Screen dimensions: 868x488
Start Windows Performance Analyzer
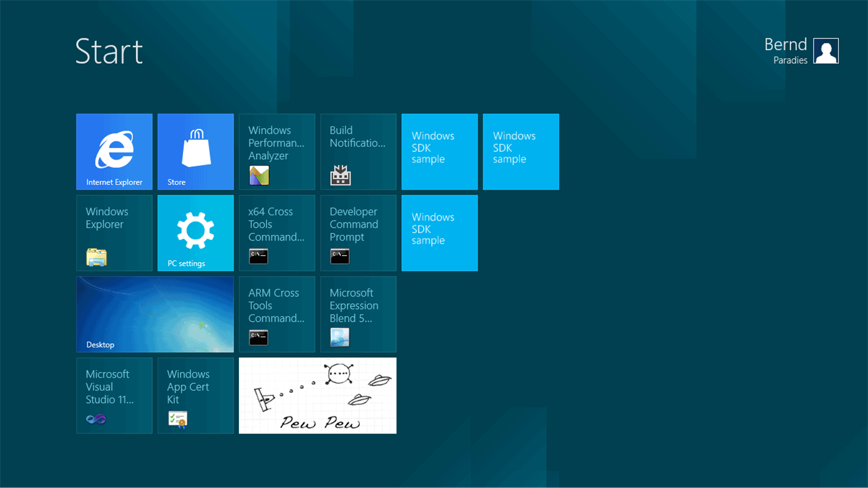click(277, 151)
